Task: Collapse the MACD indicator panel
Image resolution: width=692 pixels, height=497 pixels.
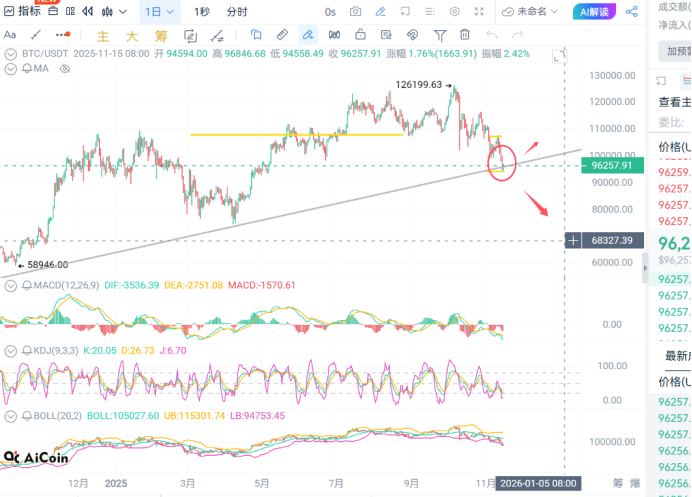Action: (11, 286)
